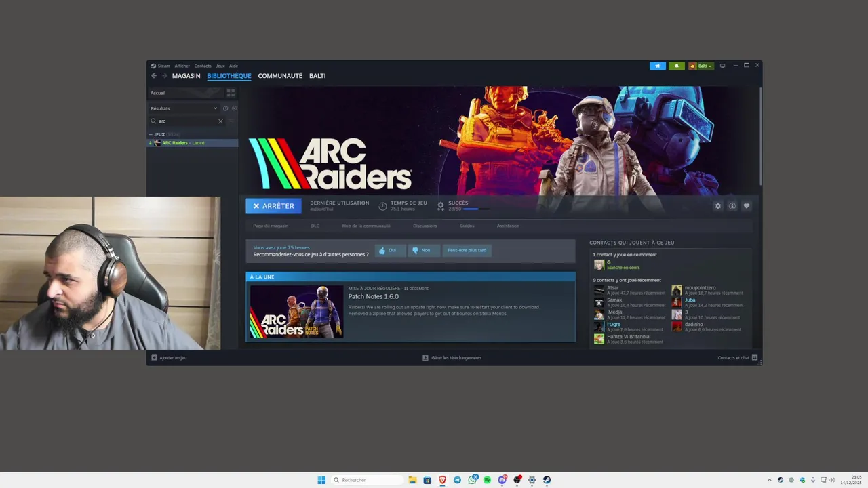868x488 pixels.
Task: Open the DLC link
Action: pyautogui.click(x=315, y=226)
